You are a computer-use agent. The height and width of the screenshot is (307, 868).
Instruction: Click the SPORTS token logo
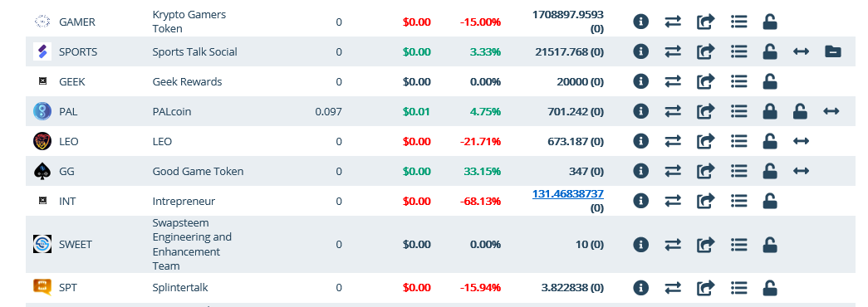point(42,52)
